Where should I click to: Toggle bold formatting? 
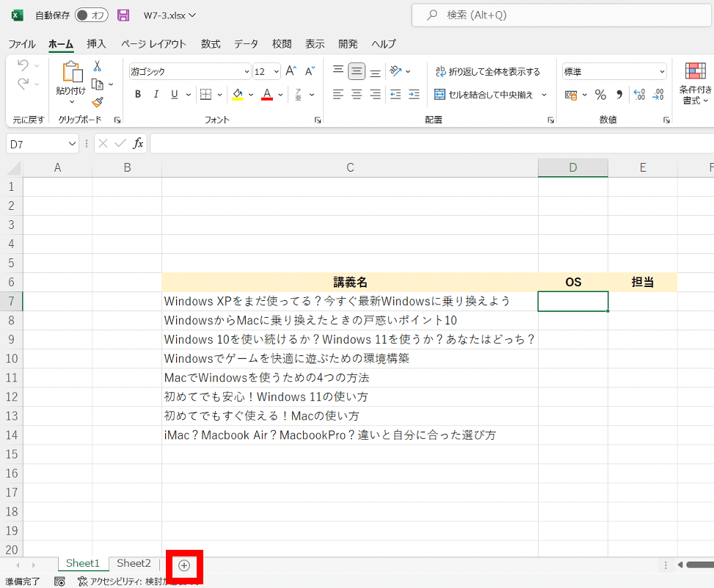click(x=137, y=95)
